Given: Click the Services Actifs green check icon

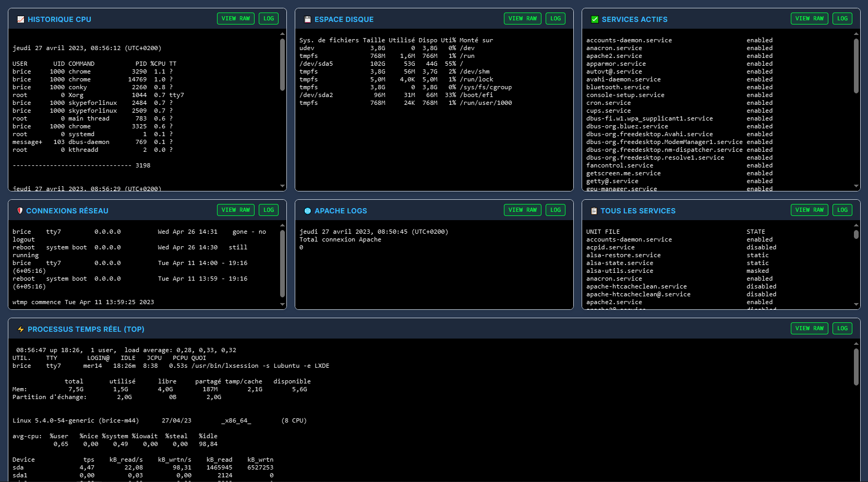Looking at the screenshot, I should click(595, 19).
